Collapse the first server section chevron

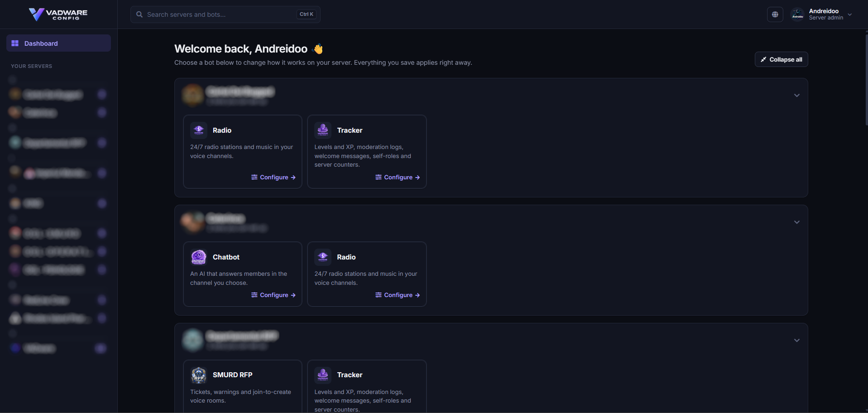797,96
